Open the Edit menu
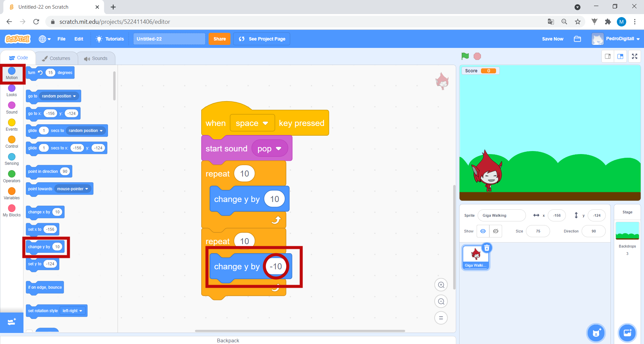 point(79,39)
